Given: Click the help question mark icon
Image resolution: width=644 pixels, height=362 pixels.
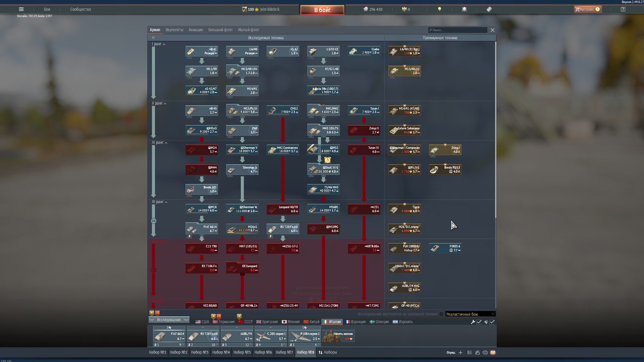Looking at the screenshot, I should coord(623,9).
